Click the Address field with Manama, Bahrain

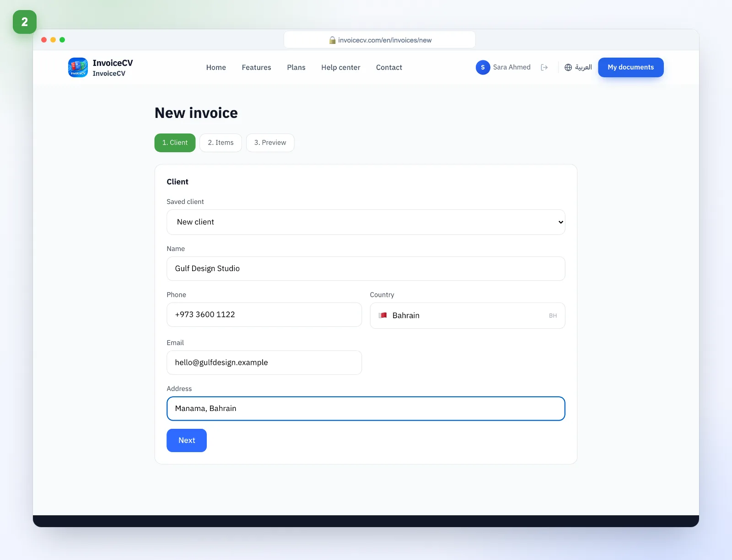pyautogui.click(x=366, y=409)
